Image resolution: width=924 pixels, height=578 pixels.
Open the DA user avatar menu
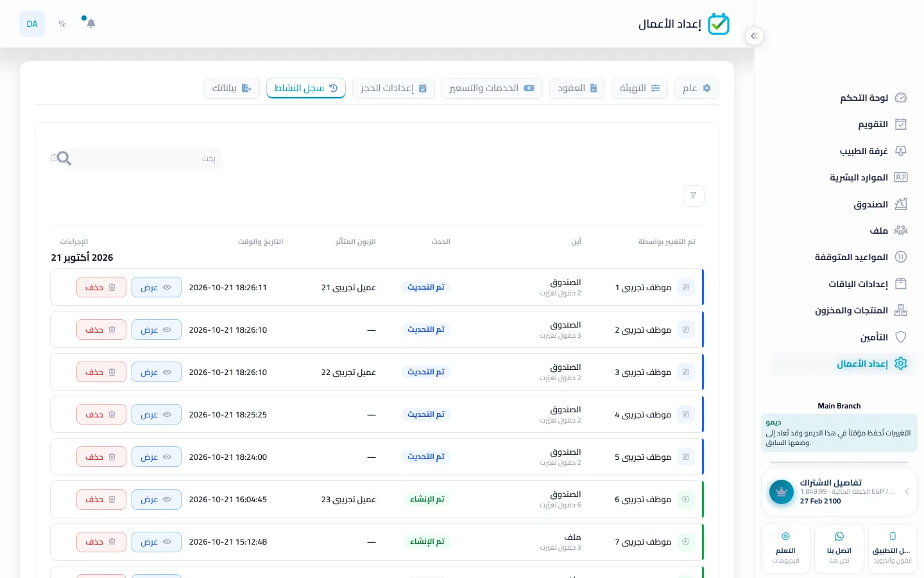pyautogui.click(x=32, y=24)
